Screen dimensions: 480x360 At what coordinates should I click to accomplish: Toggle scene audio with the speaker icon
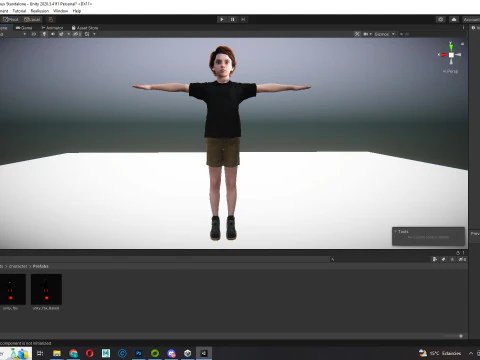53,34
